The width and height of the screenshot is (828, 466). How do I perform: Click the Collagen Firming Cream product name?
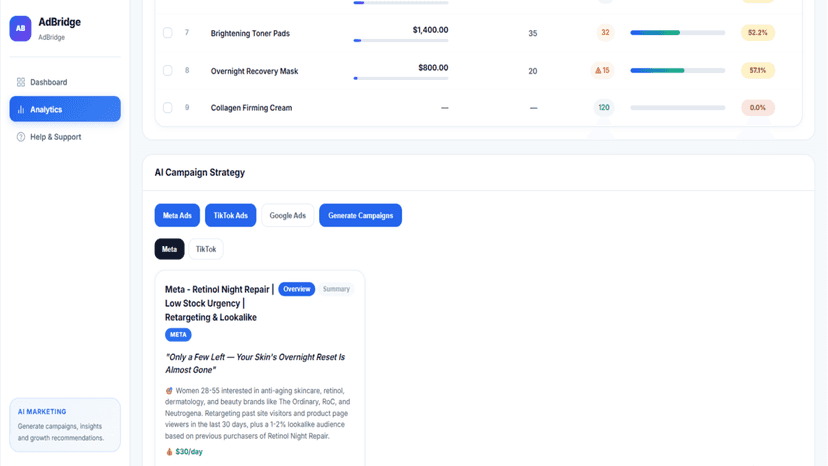pyautogui.click(x=251, y=108)
